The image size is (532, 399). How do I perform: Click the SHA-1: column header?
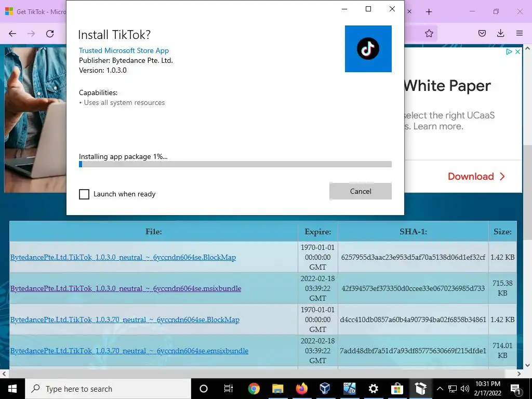pyautogui.click(x=413, y=231)
